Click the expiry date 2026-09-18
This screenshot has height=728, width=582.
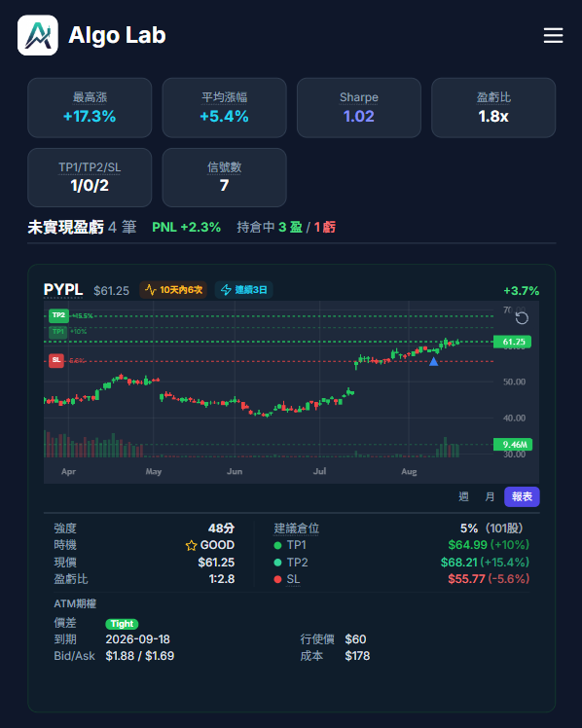tap(138, 639)
